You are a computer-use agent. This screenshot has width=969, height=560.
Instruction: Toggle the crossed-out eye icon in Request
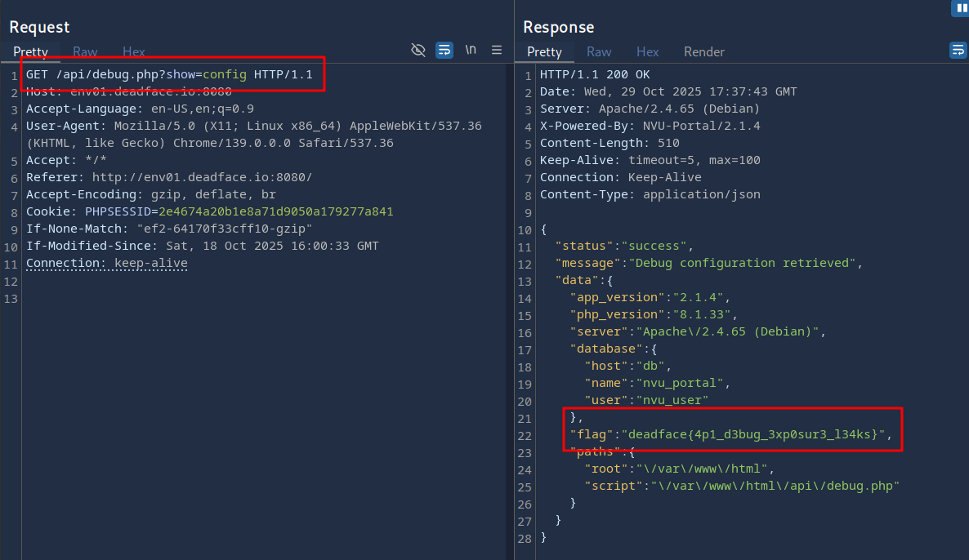pyautogui.click(x=418, y=51)
